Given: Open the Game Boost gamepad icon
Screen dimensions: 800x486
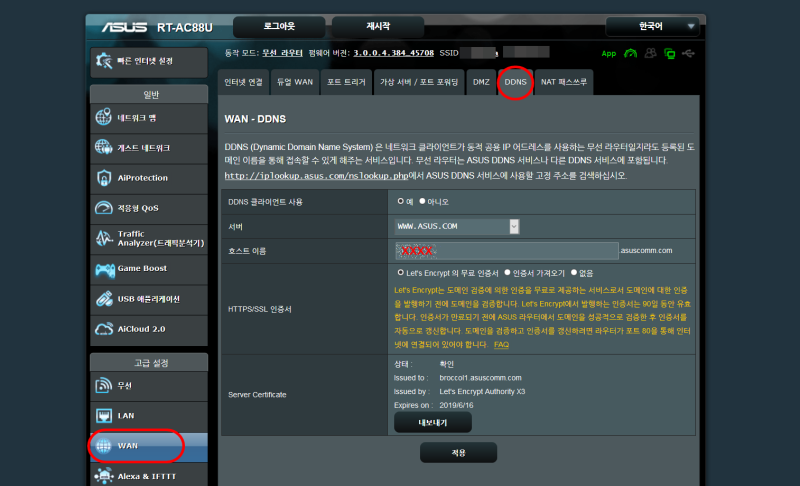Looking at the screenshot, I should 105,269.
